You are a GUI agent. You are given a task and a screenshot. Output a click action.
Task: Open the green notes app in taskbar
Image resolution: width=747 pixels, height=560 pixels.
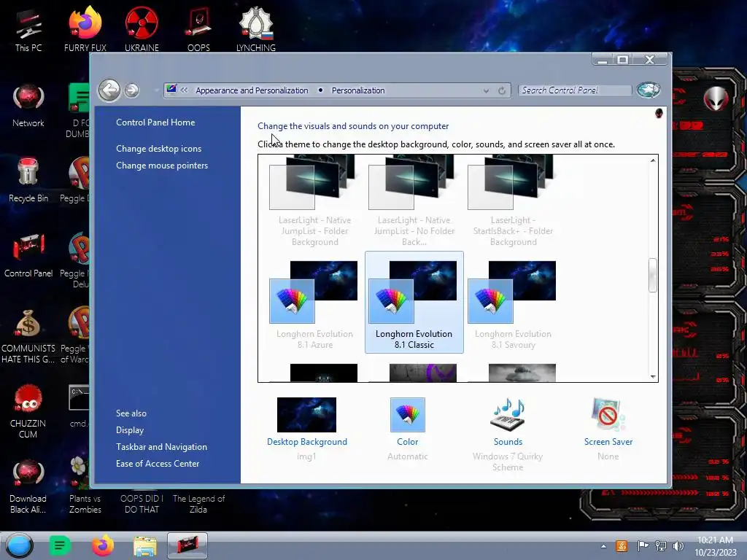pyautogui.click(x=60, y=545)
